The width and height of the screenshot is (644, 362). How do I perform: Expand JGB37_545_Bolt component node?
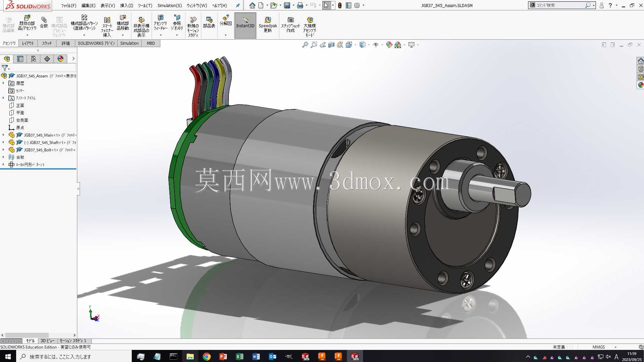click(3, 150)
